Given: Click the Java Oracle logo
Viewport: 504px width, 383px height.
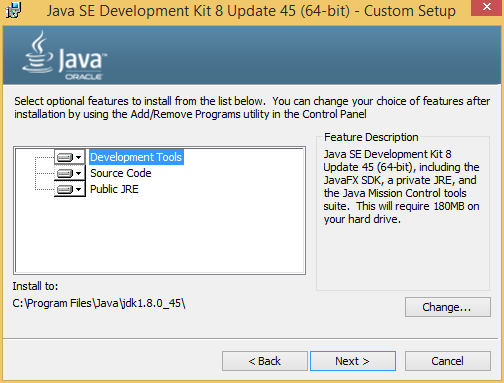Looking at the screenshot, I should coord(65,55).
